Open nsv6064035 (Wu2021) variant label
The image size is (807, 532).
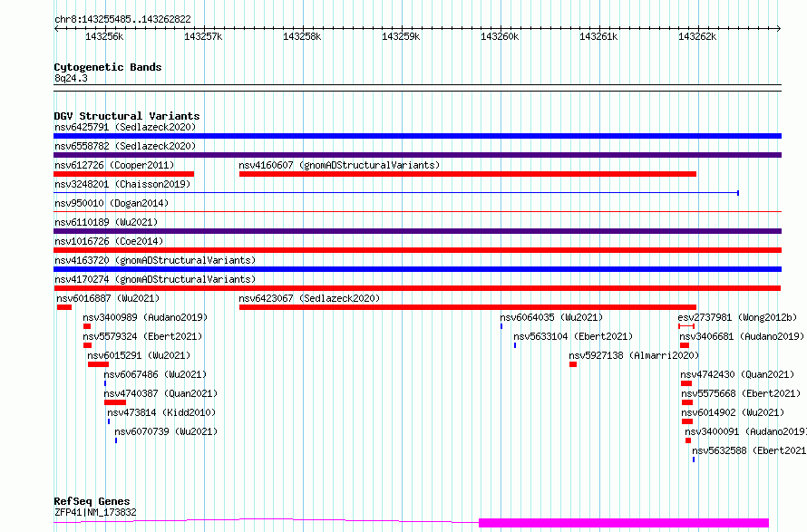pyautogui.click(x=551, y=317)
